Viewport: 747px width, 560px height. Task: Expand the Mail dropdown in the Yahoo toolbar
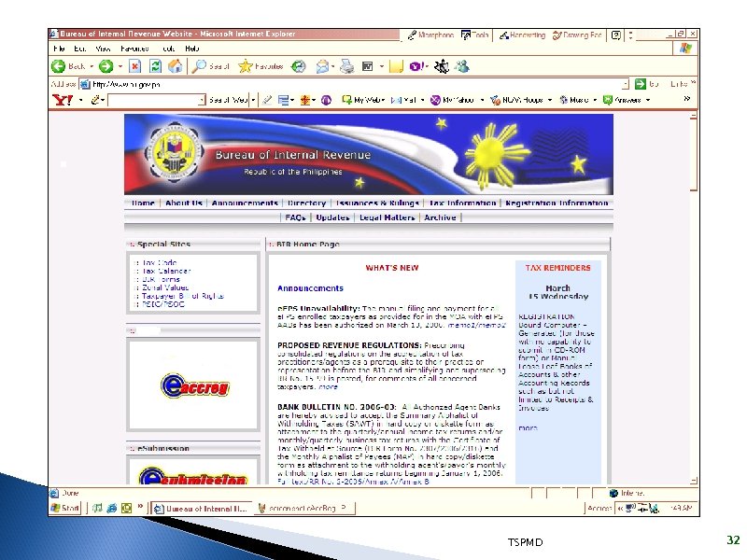422,100
